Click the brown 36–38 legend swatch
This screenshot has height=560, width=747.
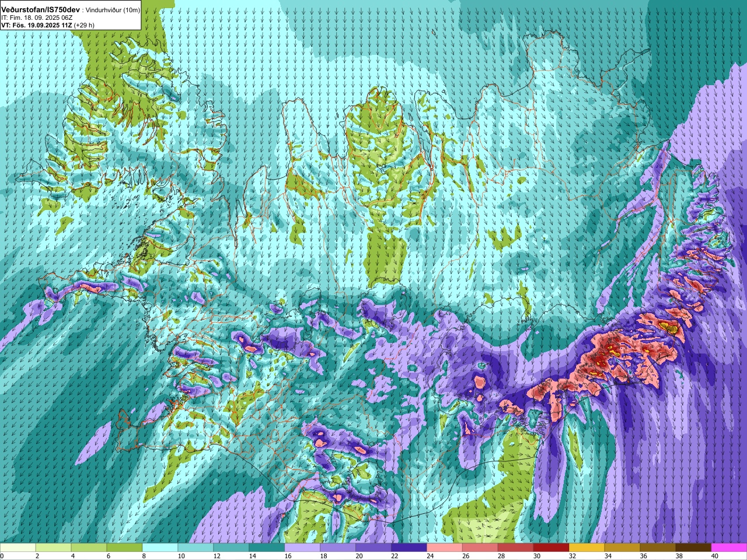[658, 548]
